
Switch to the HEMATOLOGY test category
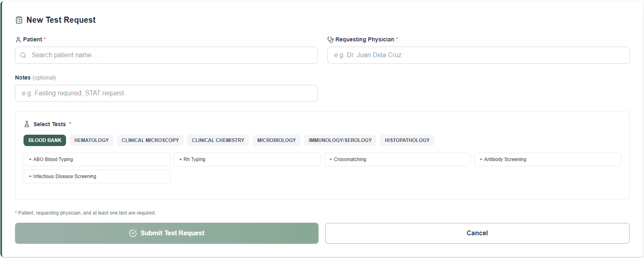(x=91, y=140)
